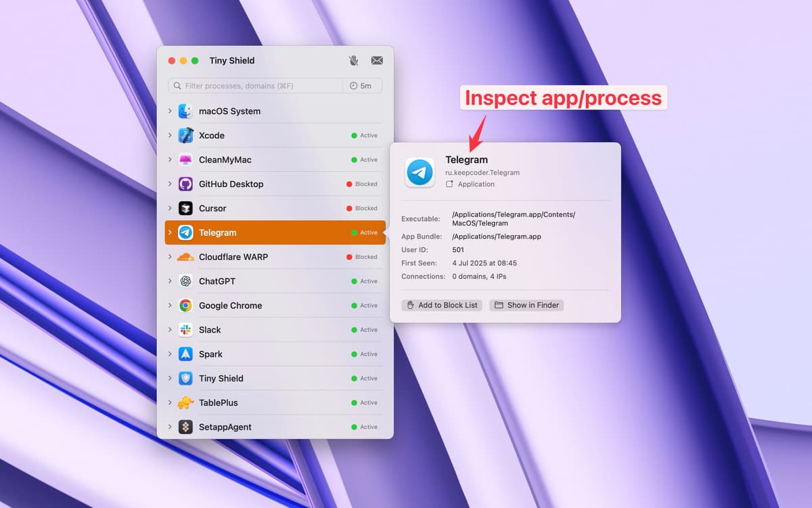Click the Xcode app icon
Image resolution: width=812 pixels, height=508 pixels.
pyautogui.click(x=185, y=135)
